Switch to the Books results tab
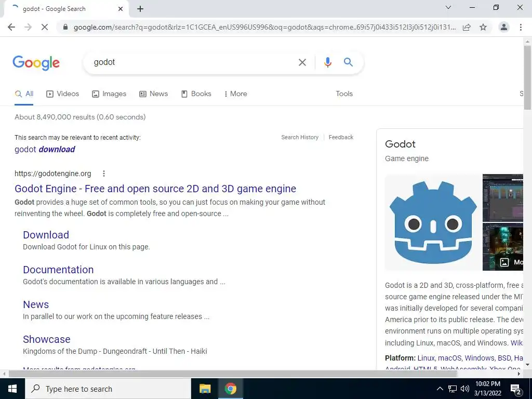The image size is (532, 399). point(196,94)
